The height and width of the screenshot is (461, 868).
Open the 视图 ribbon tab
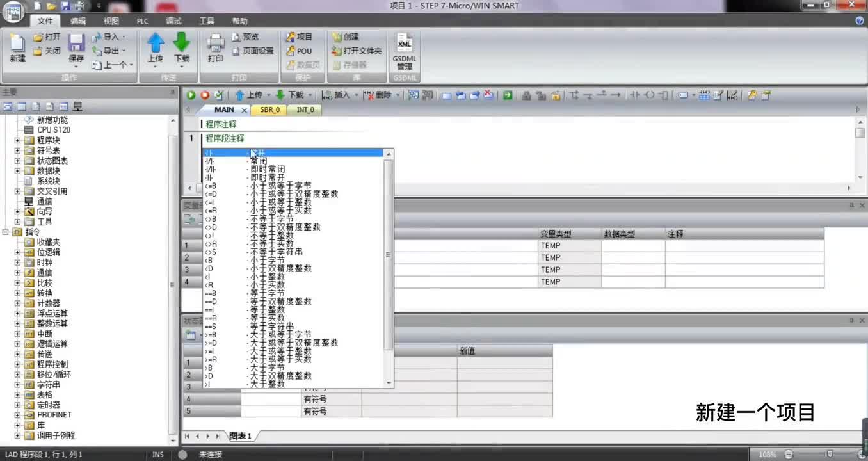tap(111, 21)
